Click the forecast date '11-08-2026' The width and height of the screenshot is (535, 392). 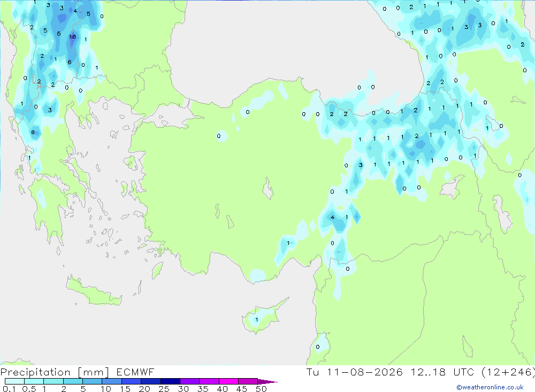click(365, 372)
